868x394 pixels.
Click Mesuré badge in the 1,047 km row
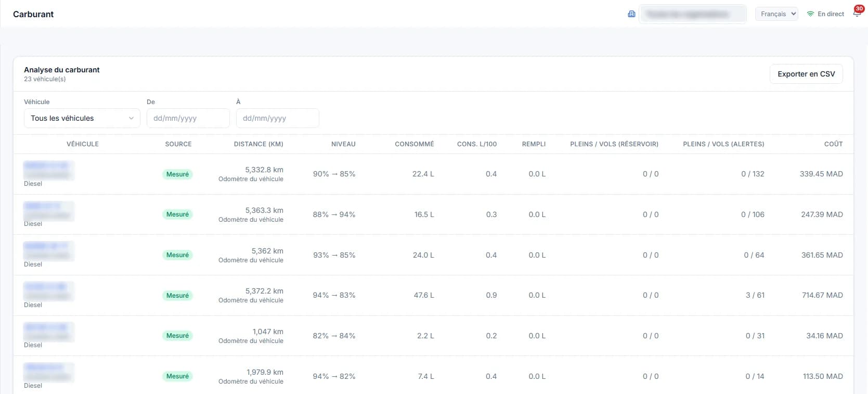tap(177, 336)
